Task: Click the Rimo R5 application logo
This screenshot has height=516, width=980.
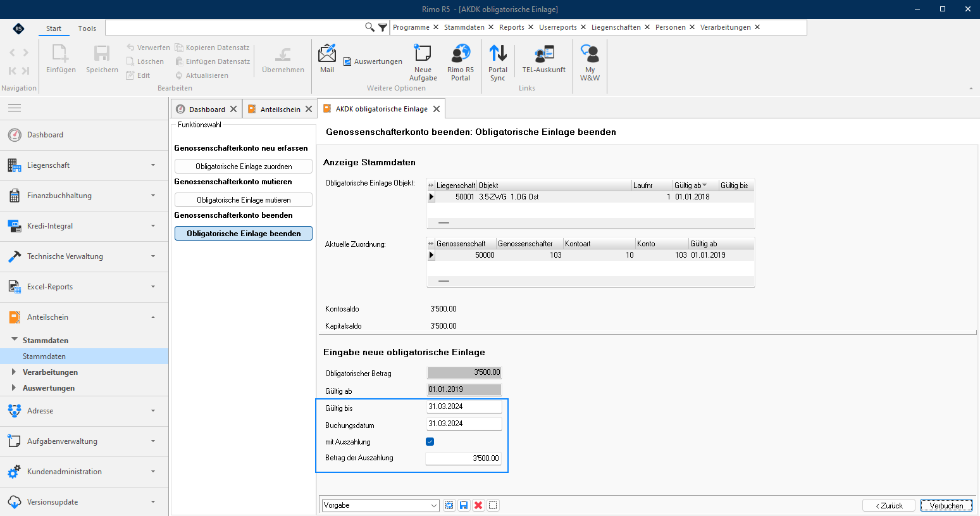Action: pyautogui.click(x=18, y=28)
